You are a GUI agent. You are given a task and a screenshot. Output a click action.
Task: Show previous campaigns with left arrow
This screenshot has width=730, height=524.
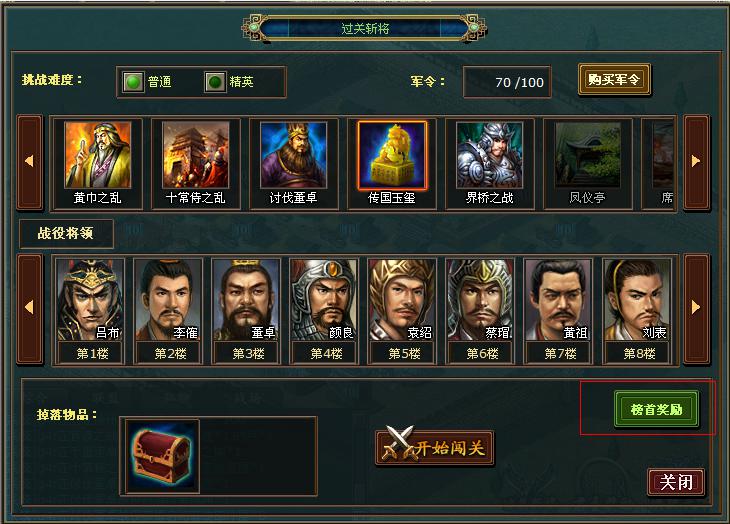[30, 161]
